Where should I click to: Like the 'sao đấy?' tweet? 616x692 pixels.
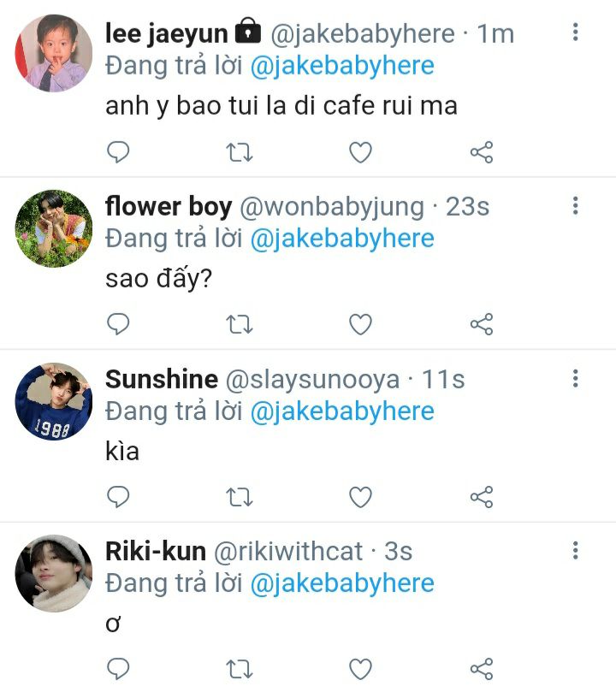pyautogui.click(x=360, y=324)
